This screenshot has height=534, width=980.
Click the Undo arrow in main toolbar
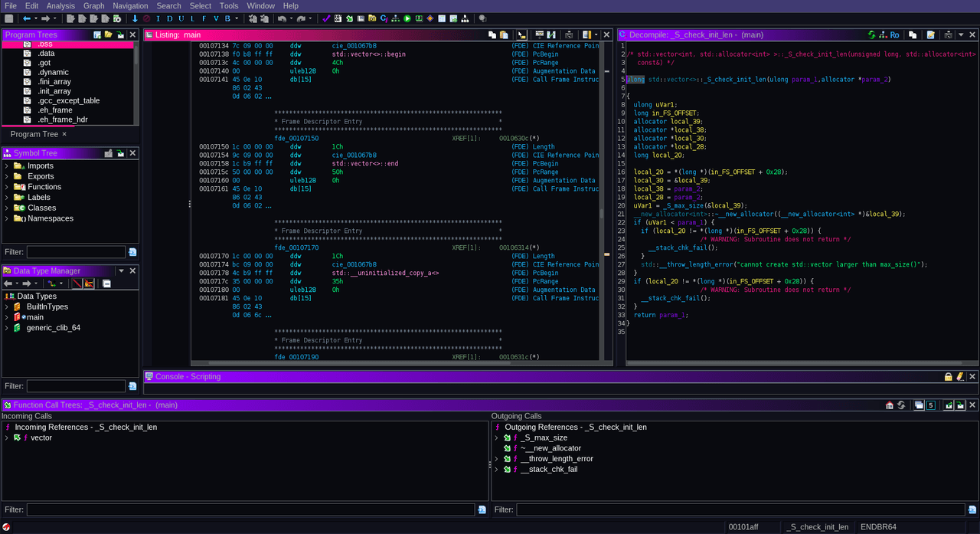(283, 18)
